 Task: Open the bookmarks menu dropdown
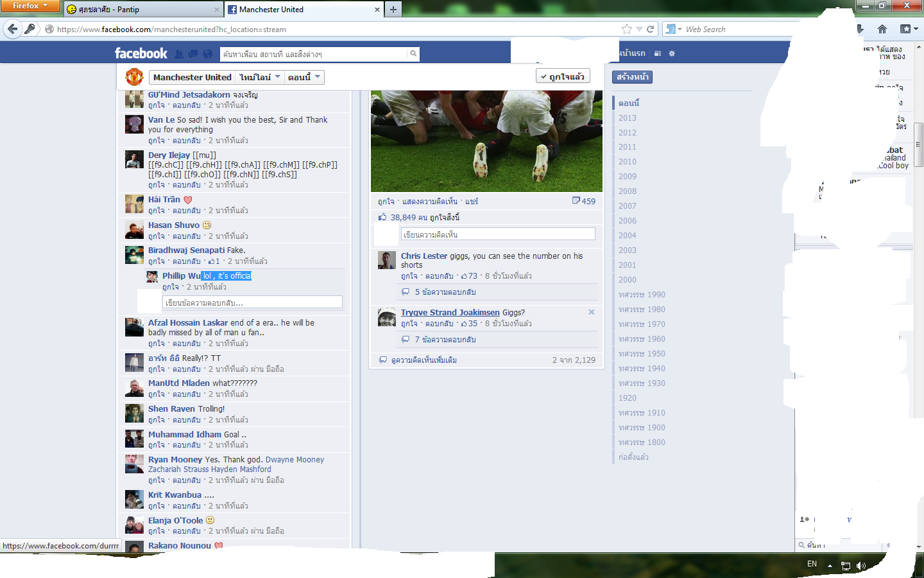(x=909, y=29)
